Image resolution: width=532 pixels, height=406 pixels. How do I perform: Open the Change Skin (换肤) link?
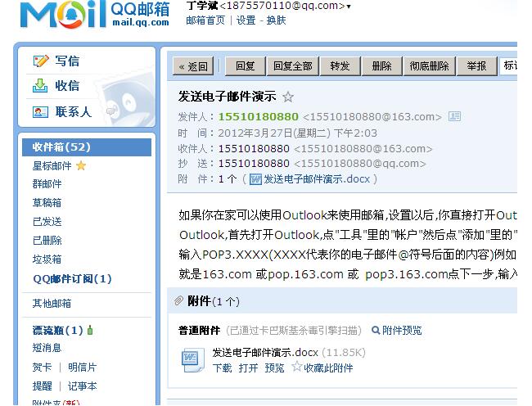pos(276,20)
